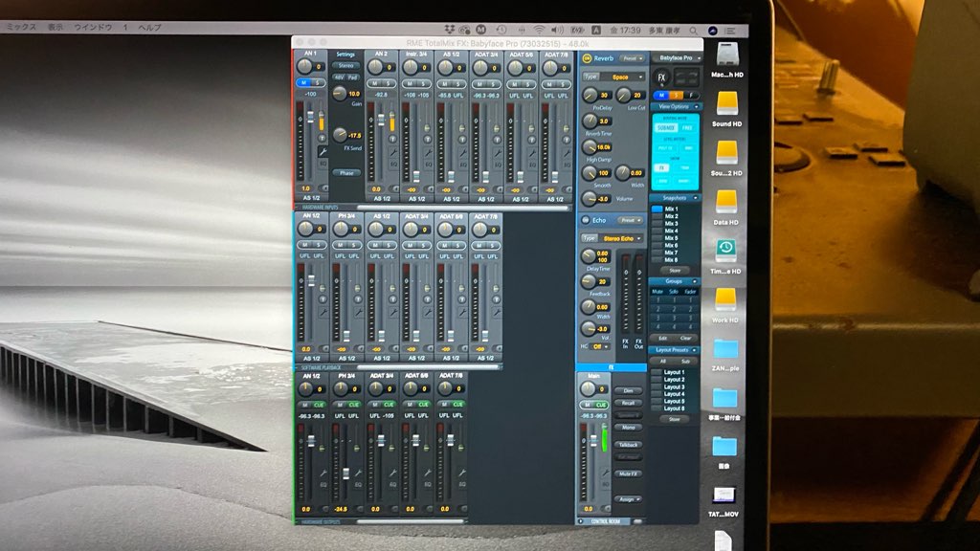Open the ミックス menu in the menu bar
The height and width of the screenshot is (551, 980).
[x=22, y=27]
